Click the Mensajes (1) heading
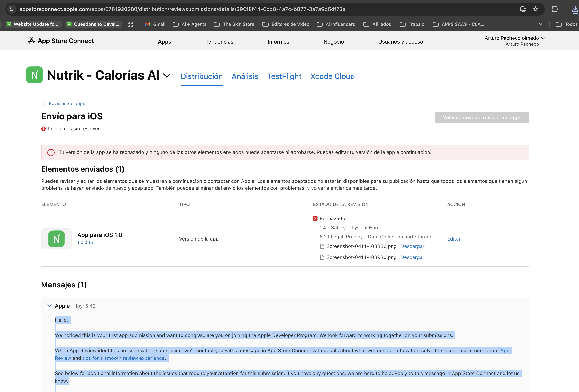Viewport: 579px width, 392px height. click(x=64, y=285)
